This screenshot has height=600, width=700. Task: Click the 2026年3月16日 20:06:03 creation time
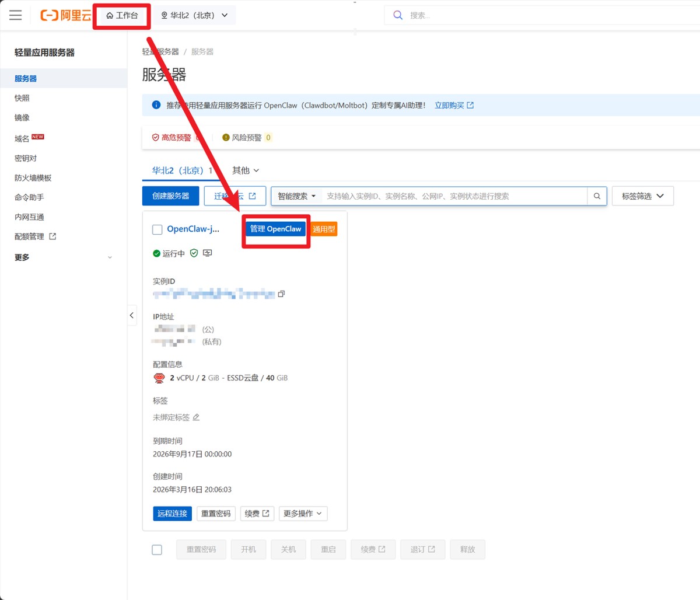[192, 490]
